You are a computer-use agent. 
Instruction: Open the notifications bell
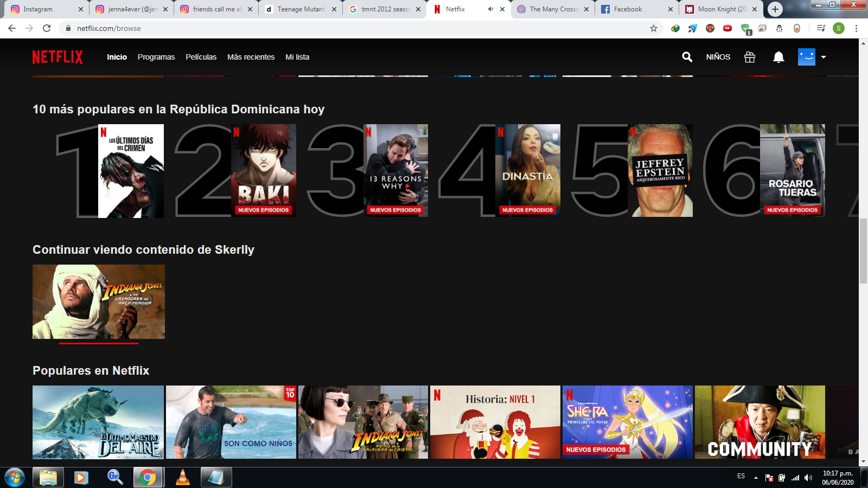(778, 57)
